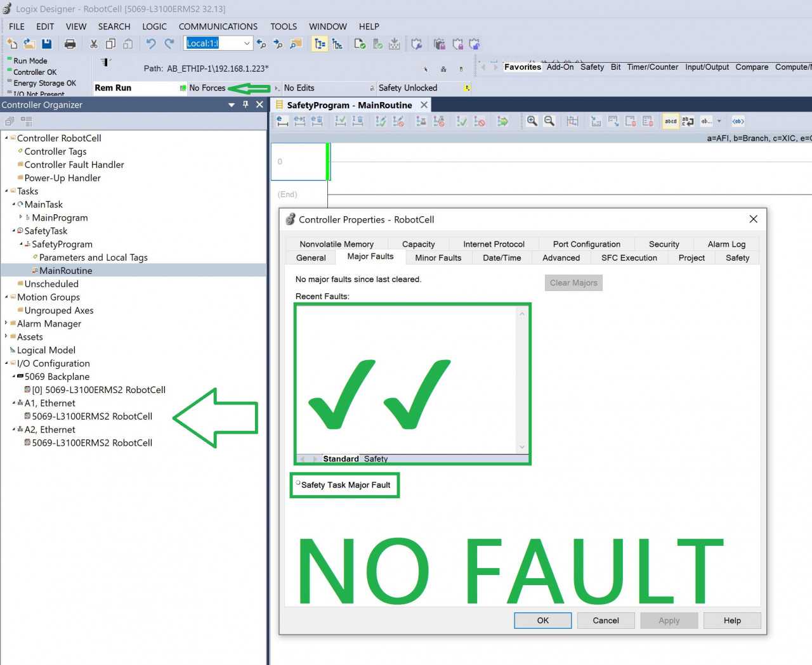Image resolution: width=812 pixels, height=665 pixels.
Task: Click down arrow of Recent Faults scrollbar
Action: coord(522,447)
